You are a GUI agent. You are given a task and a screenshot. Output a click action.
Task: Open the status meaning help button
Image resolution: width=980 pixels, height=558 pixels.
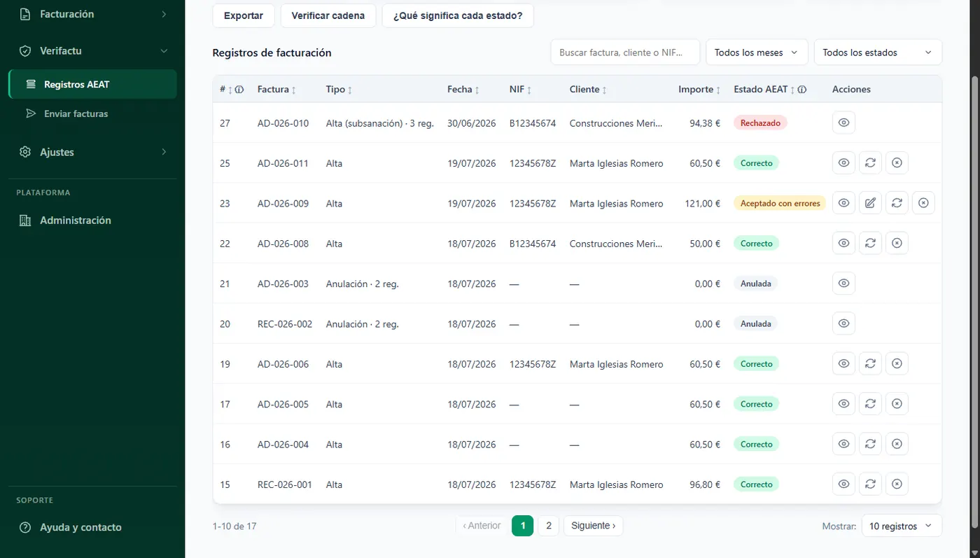pos(458,15)
